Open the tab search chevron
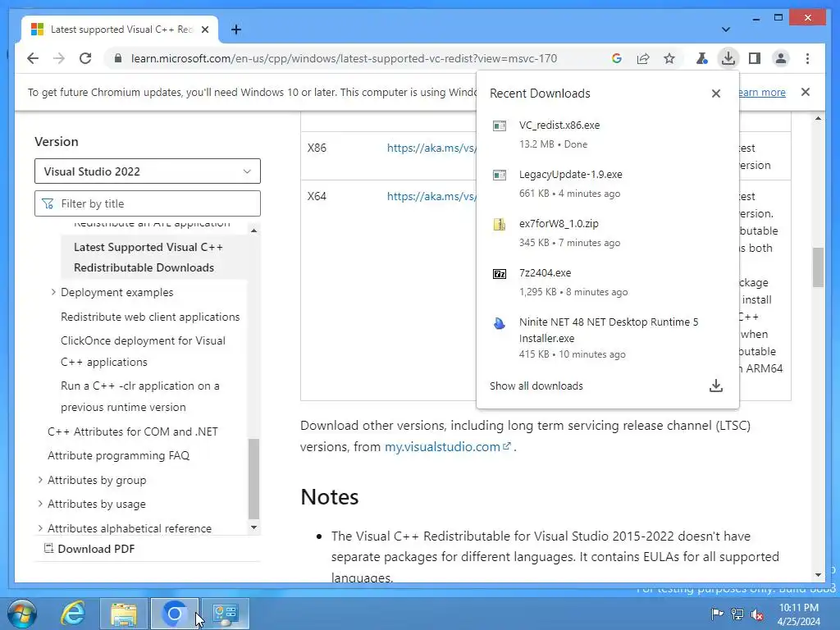Image resolution: width=840 pixels, height=630 pixels. (x=726, y=30)
